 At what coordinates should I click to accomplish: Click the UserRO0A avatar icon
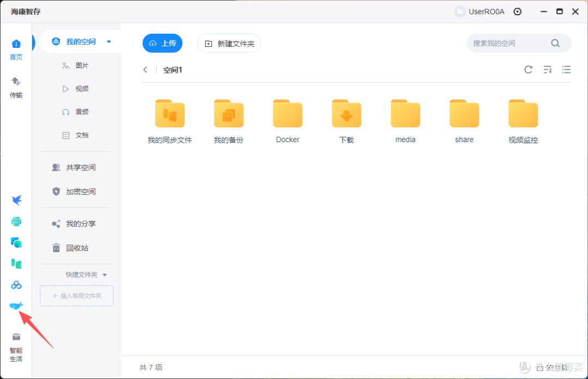point(460,11)
